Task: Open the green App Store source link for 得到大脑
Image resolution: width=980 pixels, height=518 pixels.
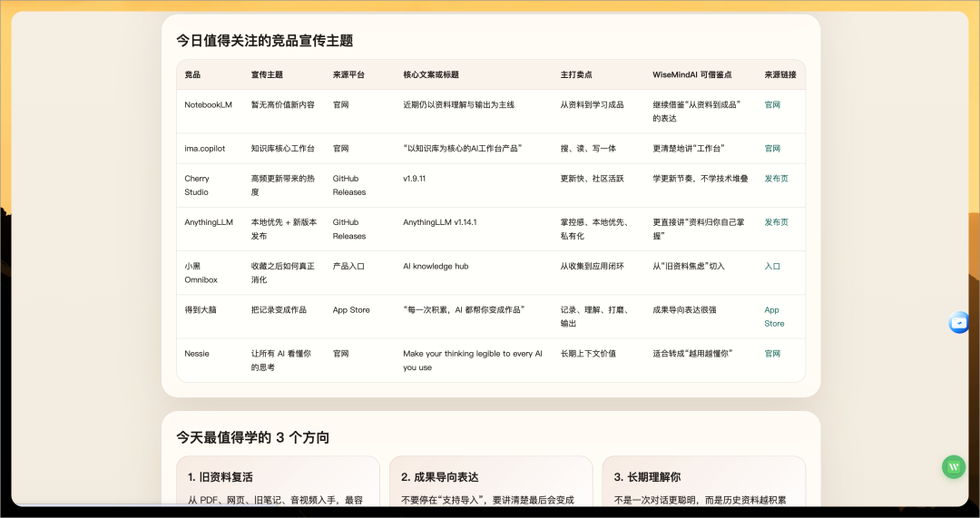Action: point(774,317)
